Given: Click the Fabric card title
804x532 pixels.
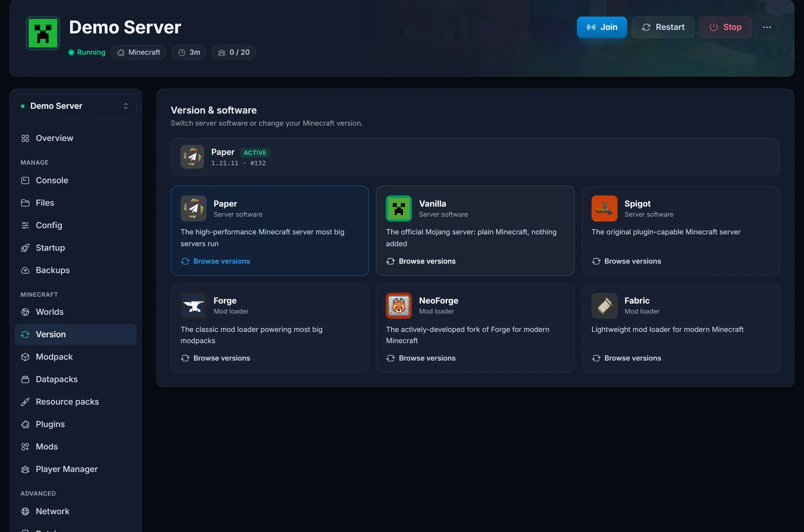Looking at the screenshot, I should (637, 300).
